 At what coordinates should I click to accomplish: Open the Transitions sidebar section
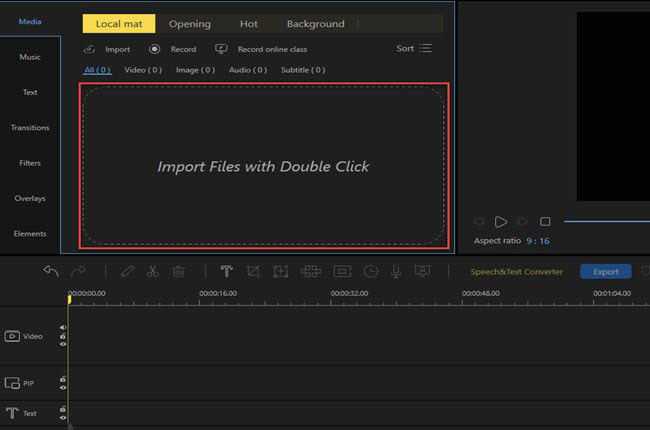(x=30, y=128)
